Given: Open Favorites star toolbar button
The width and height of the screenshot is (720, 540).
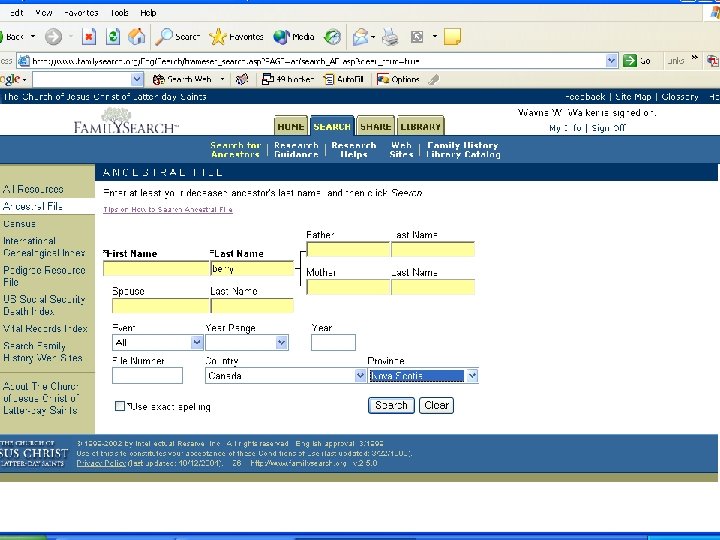Looking at the screenshot, I should tap(236, 37).
